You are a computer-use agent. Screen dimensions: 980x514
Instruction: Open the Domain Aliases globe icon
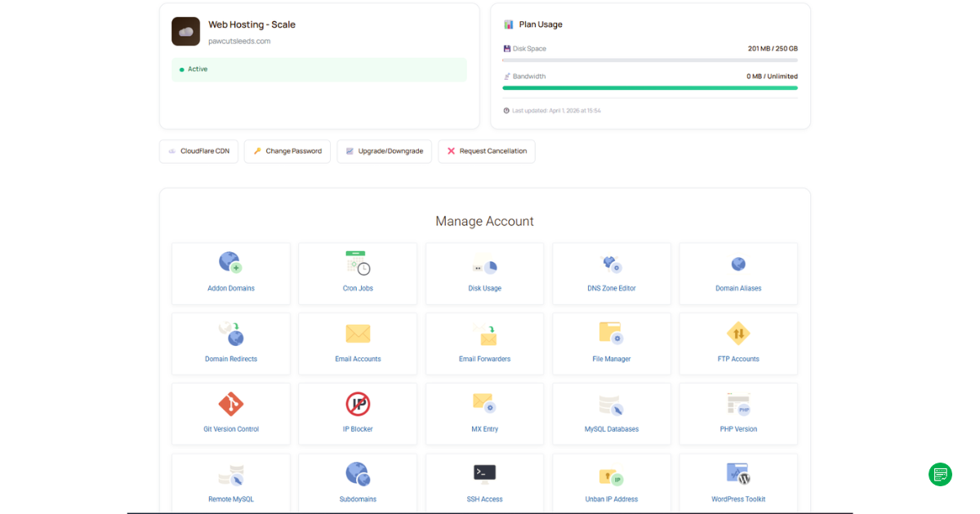point(738,264)
